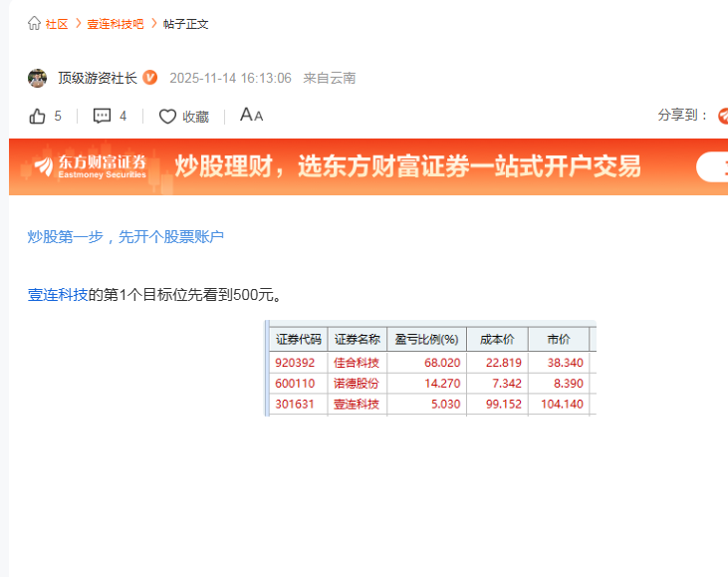The height and width of the screenshot is (577, 728).
Task: Click the 壹连科技 cell in table
Action: click(x=357, y=404)
